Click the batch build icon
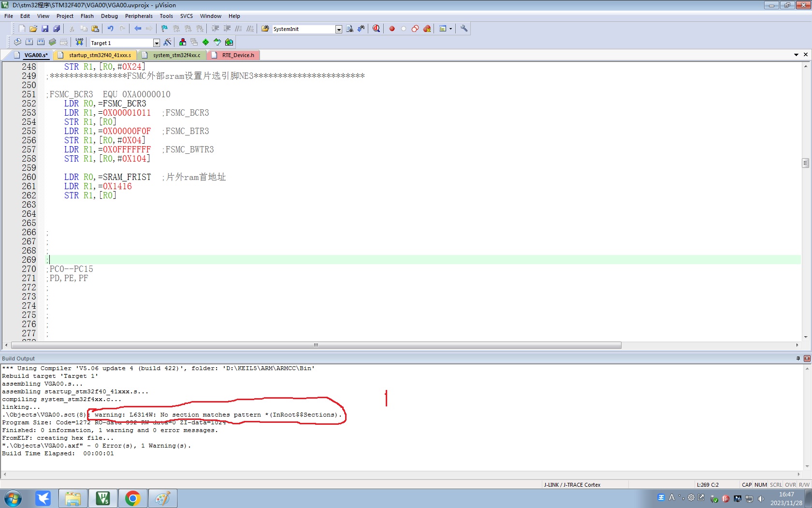This screenshot has height=508, width=812. point(52,42)
